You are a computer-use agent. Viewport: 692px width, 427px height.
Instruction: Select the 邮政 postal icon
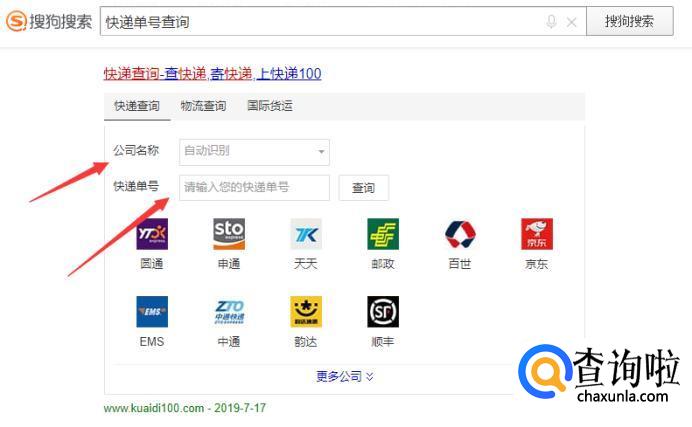383,234
